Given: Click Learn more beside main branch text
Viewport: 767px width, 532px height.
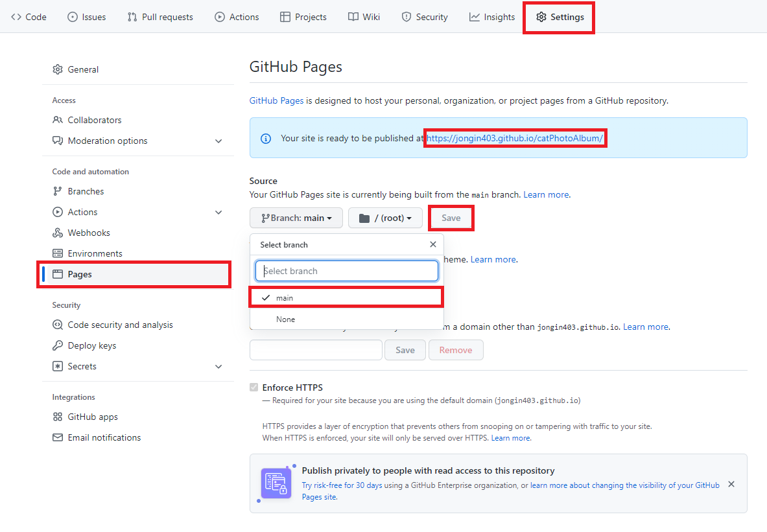Looking at the screenshot, I should pyautogui.click(x=546, y=194).
